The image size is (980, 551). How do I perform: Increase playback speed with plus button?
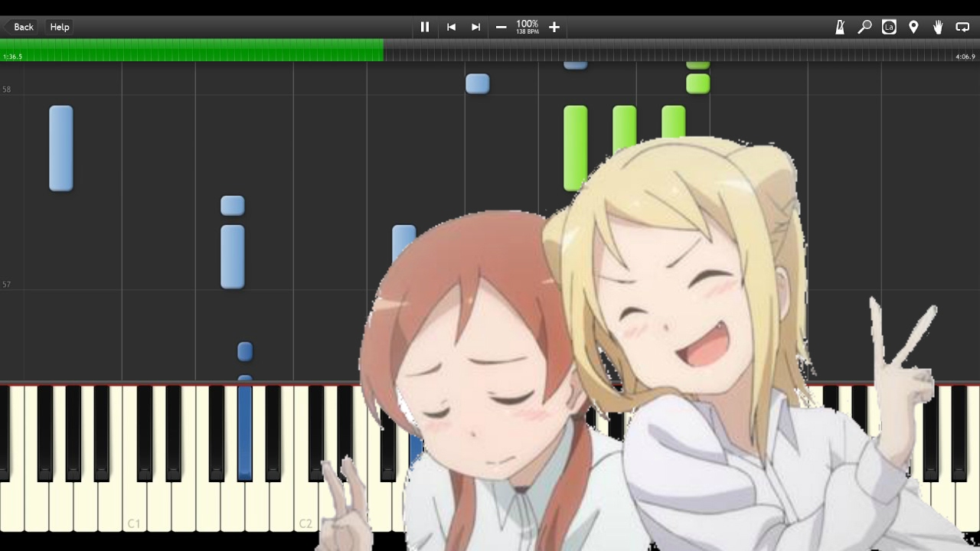click(x=554, y=27)
